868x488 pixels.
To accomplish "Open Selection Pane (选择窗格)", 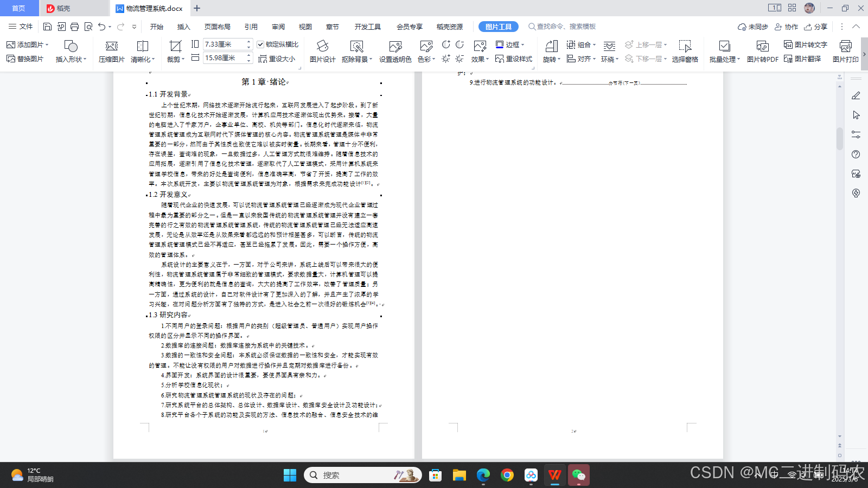I will [685, 52].
